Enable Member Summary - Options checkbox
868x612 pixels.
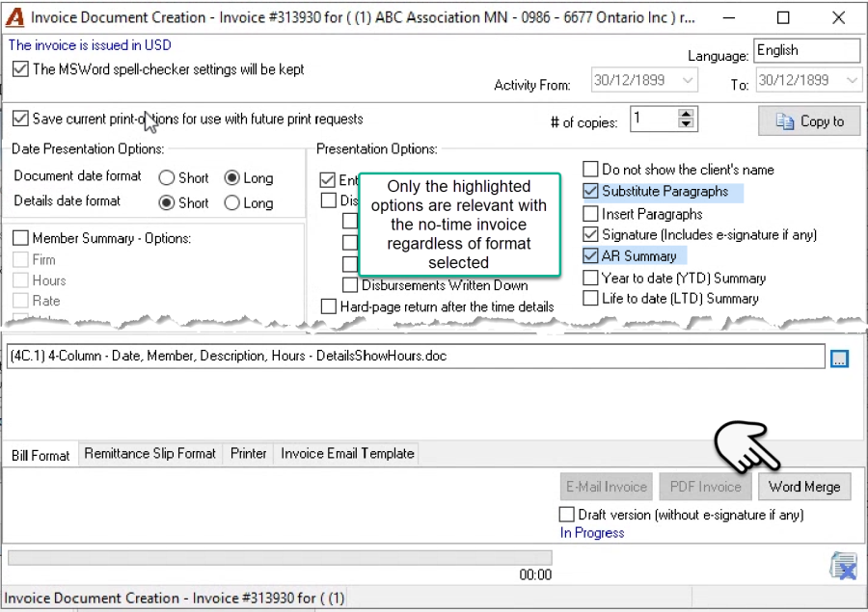click(20, 238)
